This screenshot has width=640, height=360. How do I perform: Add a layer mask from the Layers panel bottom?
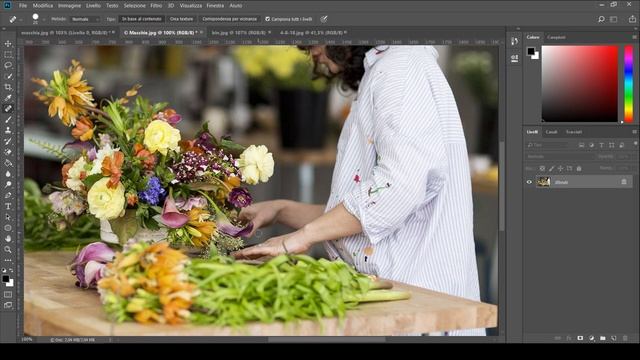580,338
